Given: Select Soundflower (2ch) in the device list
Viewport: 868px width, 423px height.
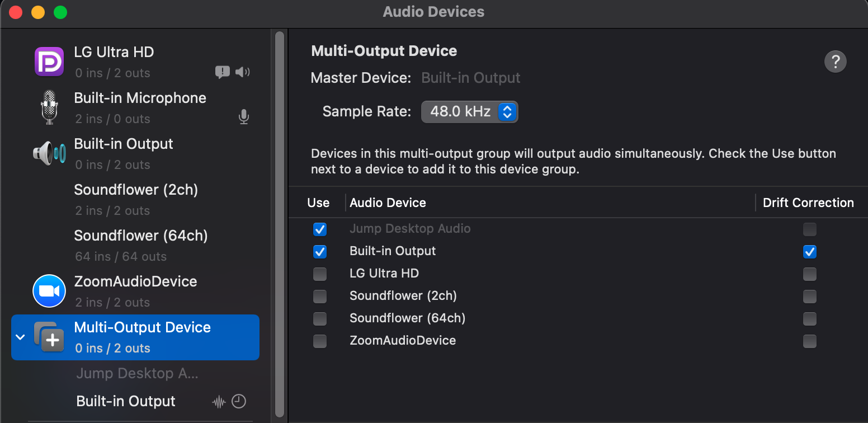Looking at the screenshot, I should point(135,199).
